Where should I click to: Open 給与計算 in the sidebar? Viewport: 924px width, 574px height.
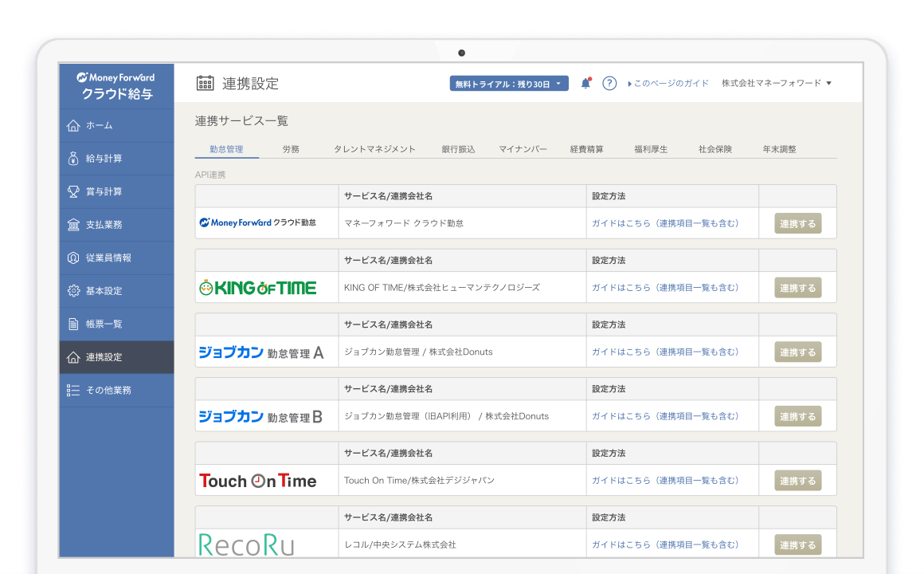tap(116, 159)
